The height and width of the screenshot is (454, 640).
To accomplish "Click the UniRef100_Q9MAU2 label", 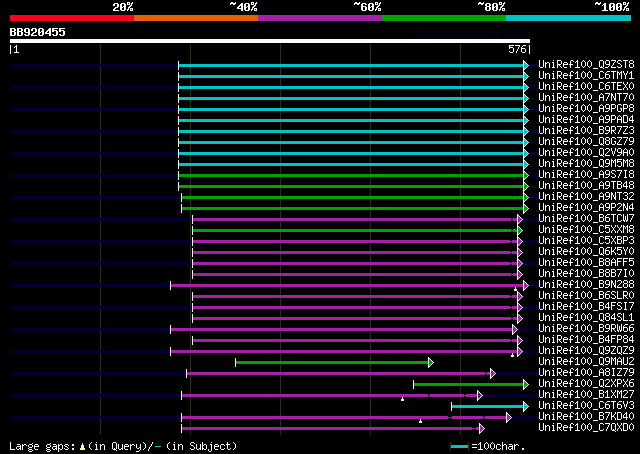I will [586, 362].
